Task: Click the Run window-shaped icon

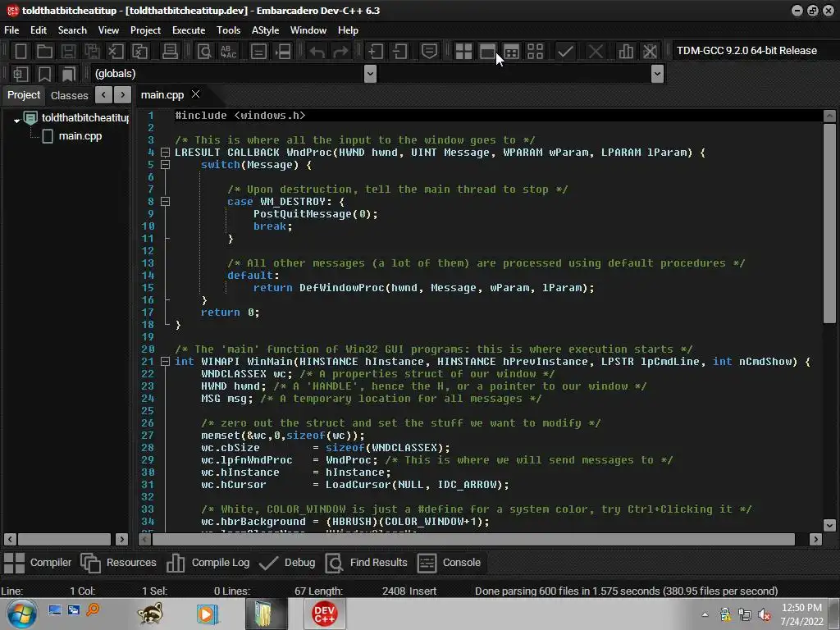Action: pyautogui.click(x=487, y=52)
